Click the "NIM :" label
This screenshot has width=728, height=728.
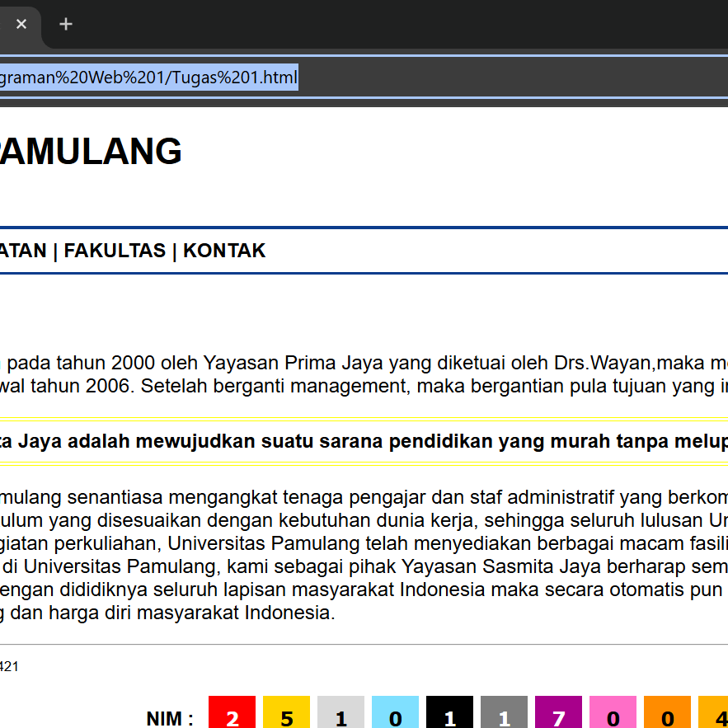click(x=170, y=718)
